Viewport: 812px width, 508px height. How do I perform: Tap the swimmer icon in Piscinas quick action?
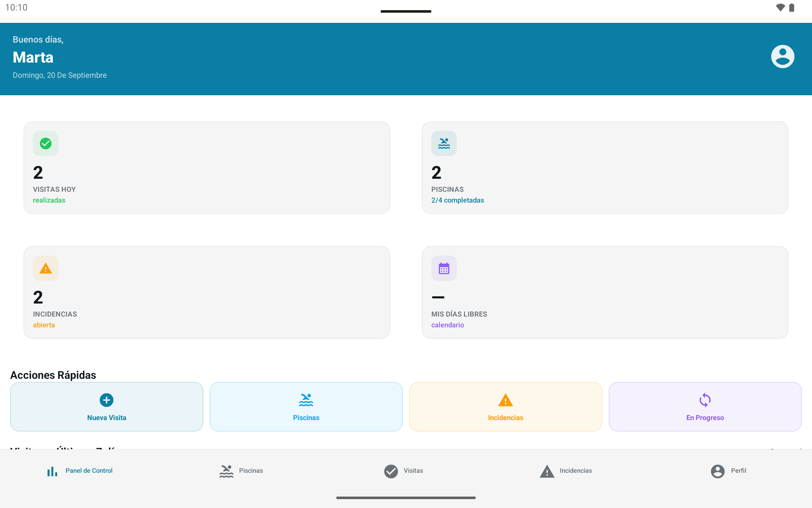click(306, 400)
